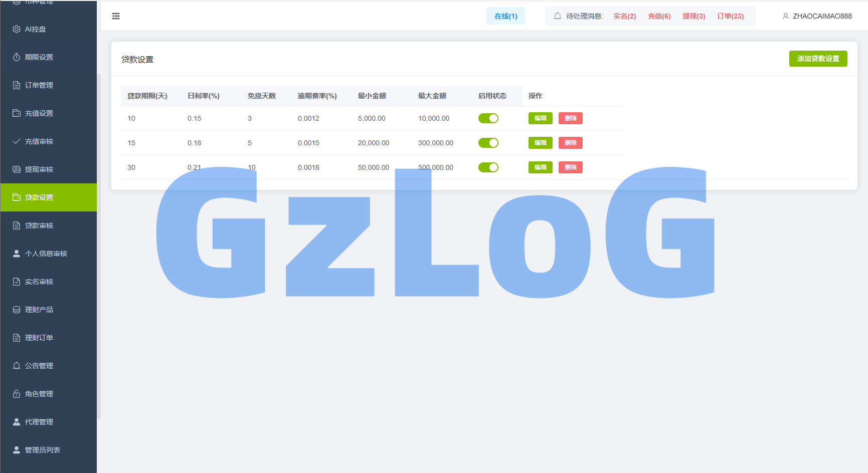Viewport: 868px width, 473px height.
Task: Click the 公告管理 bell icon
Action: pyautogui.click(x=17, y=366)
